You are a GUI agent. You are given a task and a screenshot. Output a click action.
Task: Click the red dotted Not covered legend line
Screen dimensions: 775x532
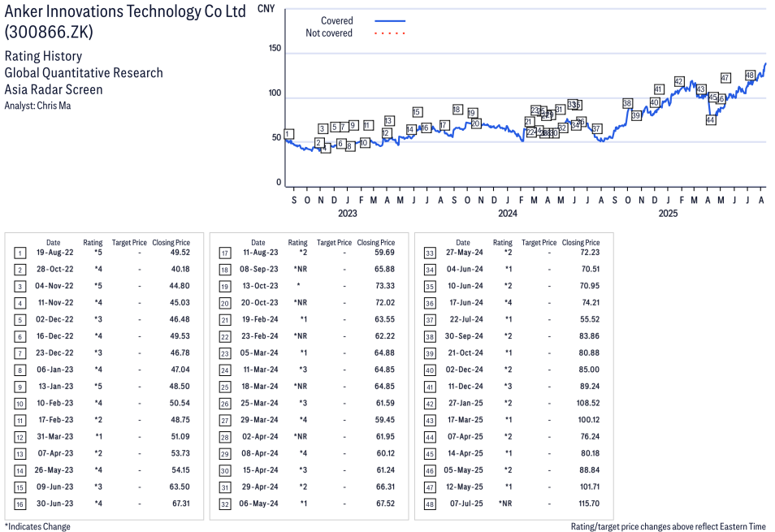tap(390, 33)
